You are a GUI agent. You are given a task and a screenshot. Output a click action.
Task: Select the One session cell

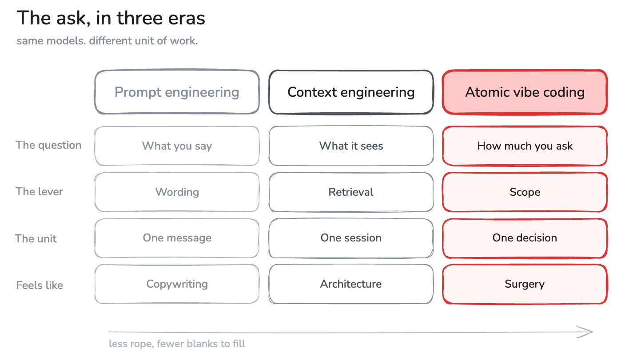point(351,238)
